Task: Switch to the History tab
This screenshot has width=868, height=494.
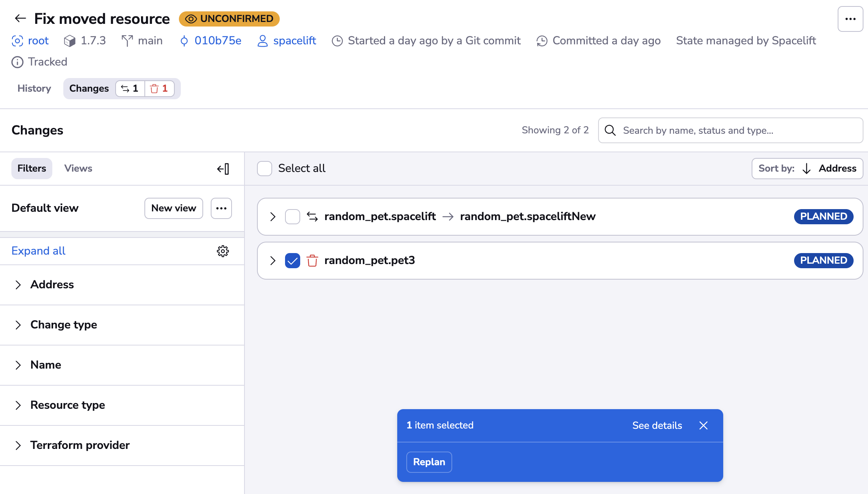Action: tap(34, 88)
